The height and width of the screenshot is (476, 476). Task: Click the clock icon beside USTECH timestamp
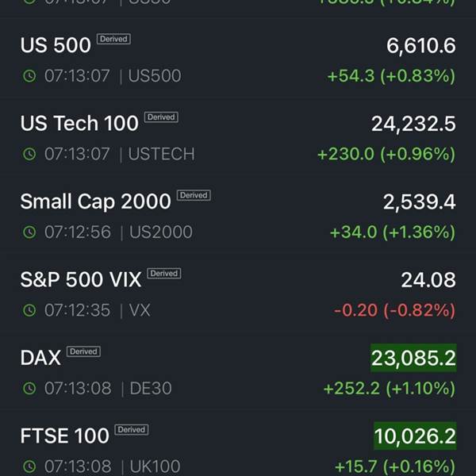click(29, 154)
